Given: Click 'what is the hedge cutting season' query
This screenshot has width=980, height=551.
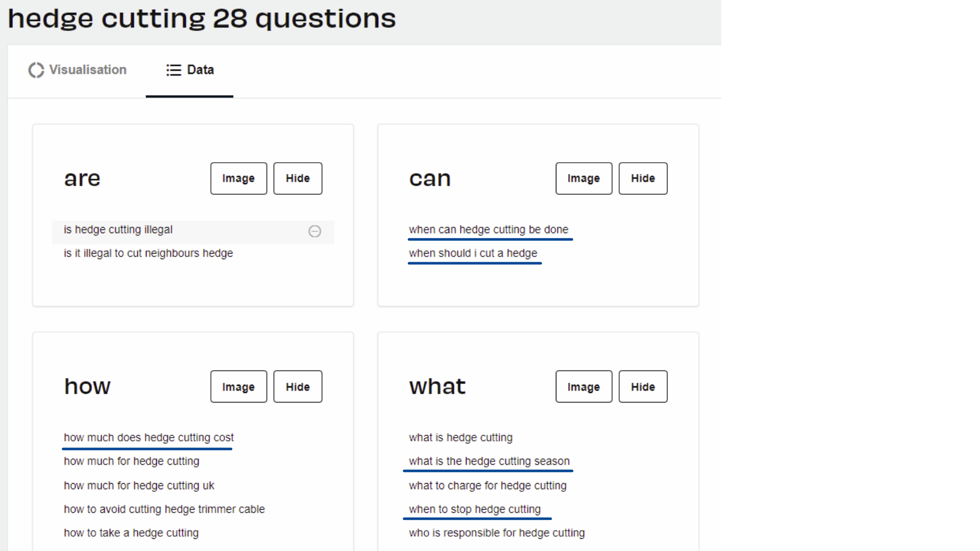Looking at the screenshot, I should click(x=489, y=461).
